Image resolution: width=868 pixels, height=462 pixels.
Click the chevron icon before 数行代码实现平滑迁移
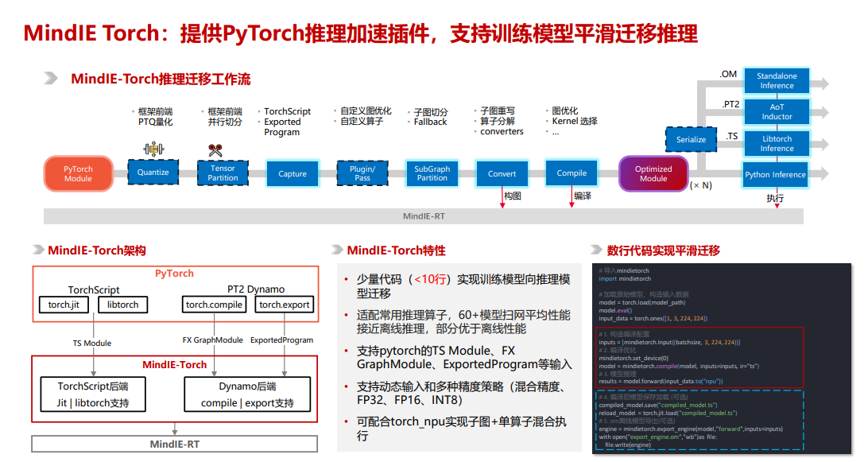tap(596, 250)
